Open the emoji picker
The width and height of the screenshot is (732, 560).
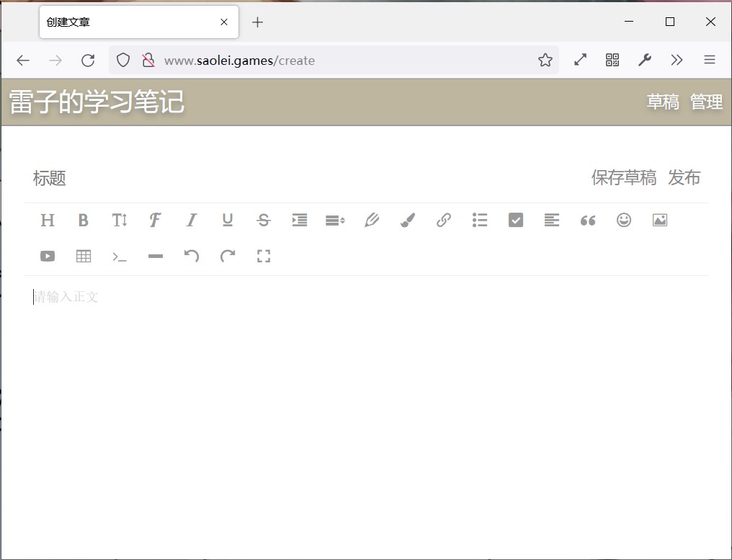pos(624,221)
